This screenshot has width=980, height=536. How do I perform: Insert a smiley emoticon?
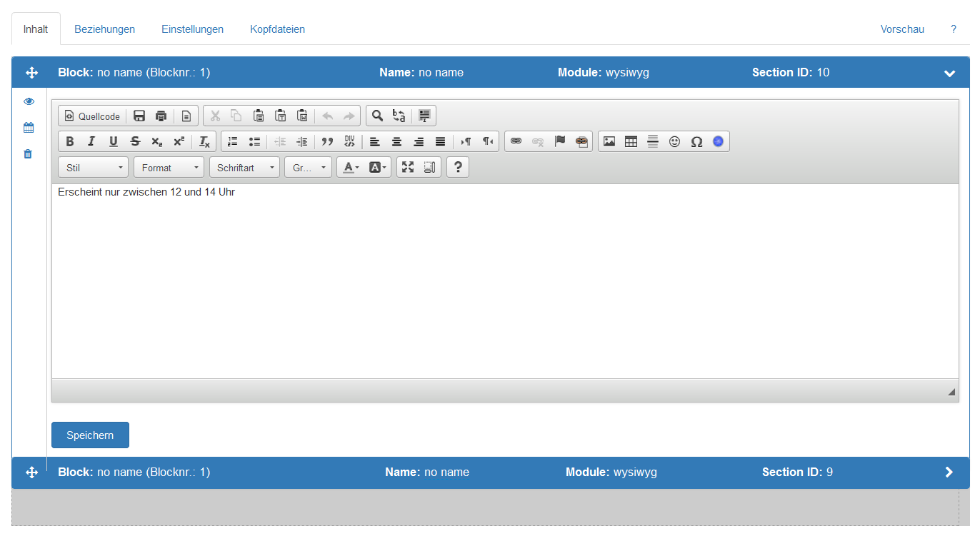tap(674, 141)
